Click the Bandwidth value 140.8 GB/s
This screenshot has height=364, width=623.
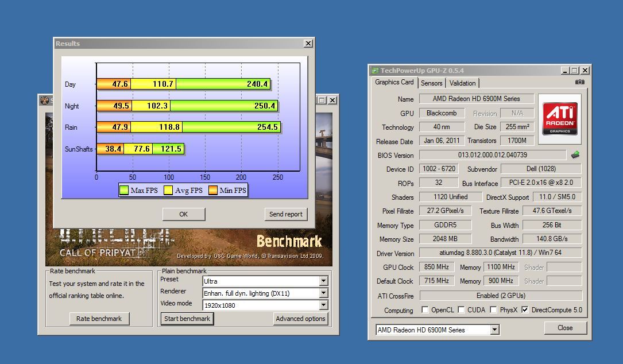(x=552, y=239)
